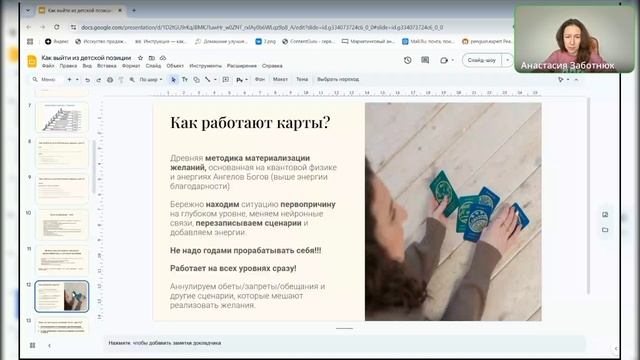This screenshot has width=640, height=360.
Task: Click the Redo arrow
Action: (x=98, y=80)
